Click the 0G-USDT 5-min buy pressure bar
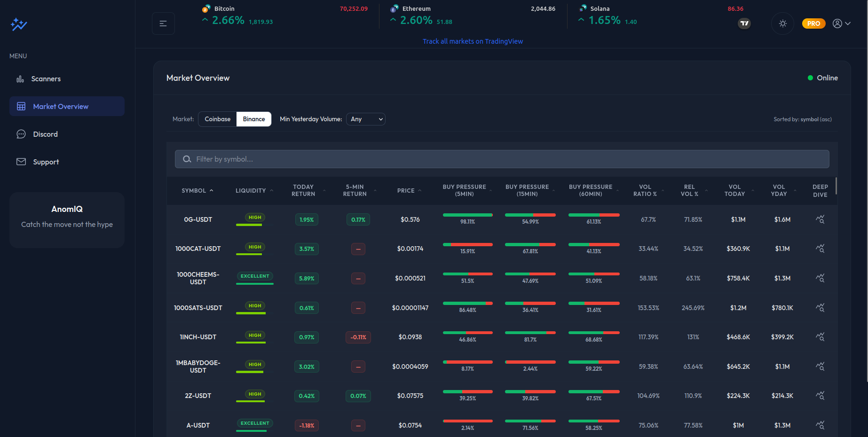 468,215
